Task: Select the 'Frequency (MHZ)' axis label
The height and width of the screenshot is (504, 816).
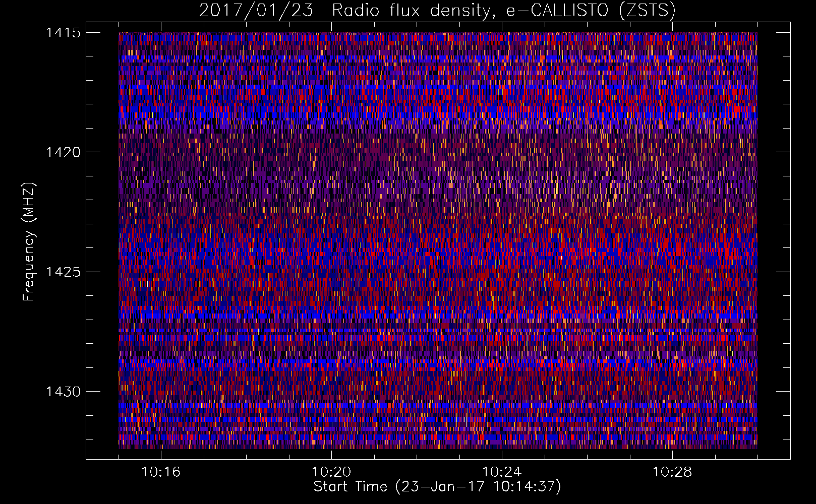Action: [29, 242]
